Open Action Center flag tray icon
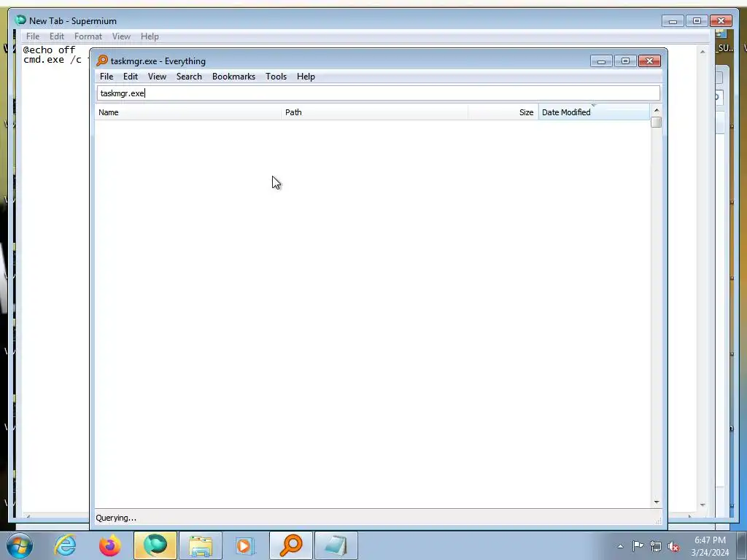The image size is (747, 560). tap(638, 546)
